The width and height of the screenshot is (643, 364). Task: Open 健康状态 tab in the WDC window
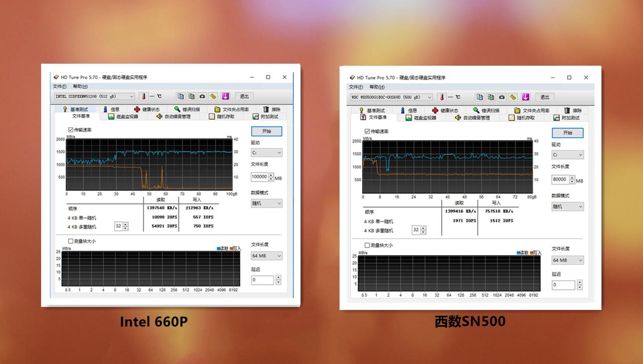point(446,110)
